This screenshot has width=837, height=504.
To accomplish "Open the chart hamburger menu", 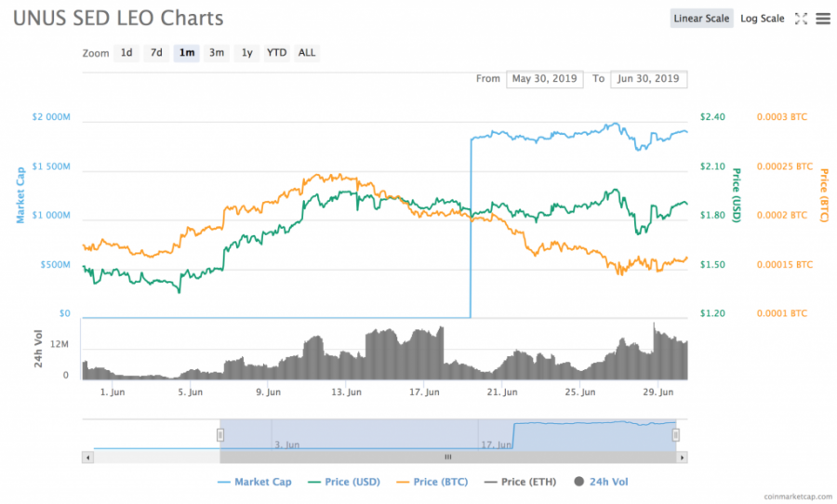I will pyautogui.click(x=823, y=19).
